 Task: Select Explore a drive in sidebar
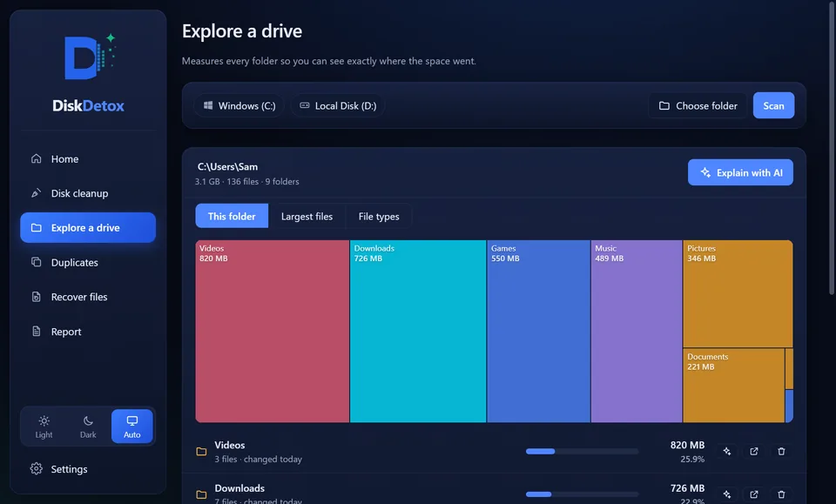click(88, 227)
